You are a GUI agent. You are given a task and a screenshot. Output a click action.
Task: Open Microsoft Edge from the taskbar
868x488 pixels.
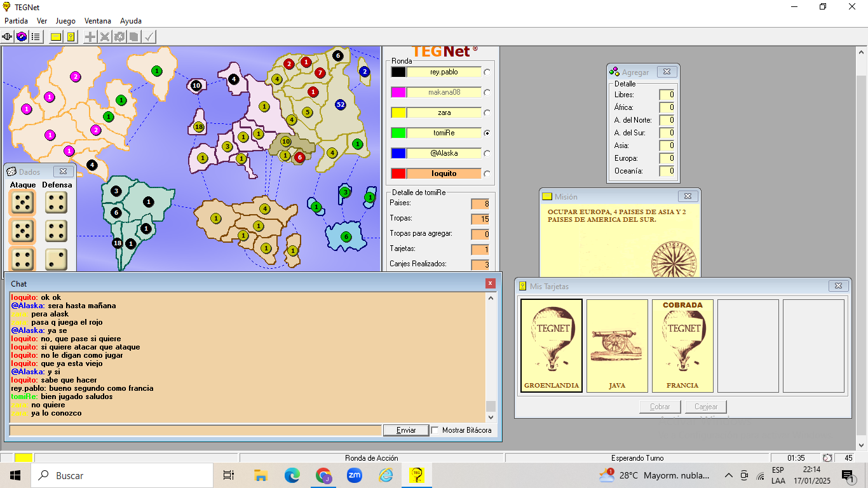tap(292, 475)
